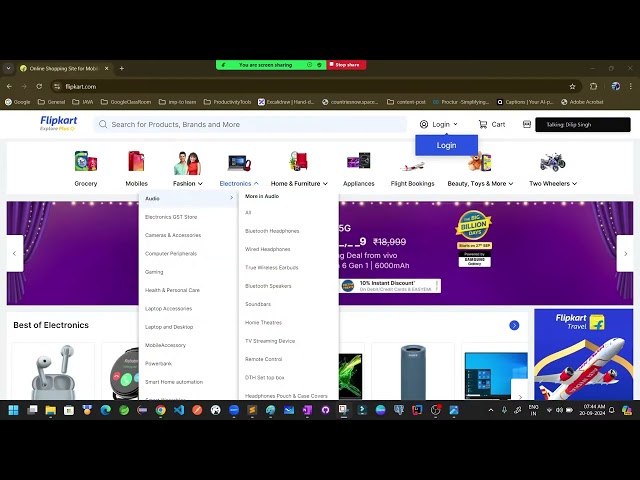Click the taskbar clock and date
The width and height of the screenshot is (640, 480).
coord(594,410)
